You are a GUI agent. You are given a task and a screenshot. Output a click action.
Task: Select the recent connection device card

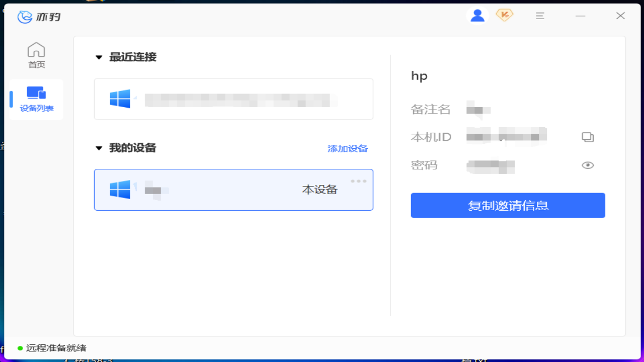click(233, 99)
